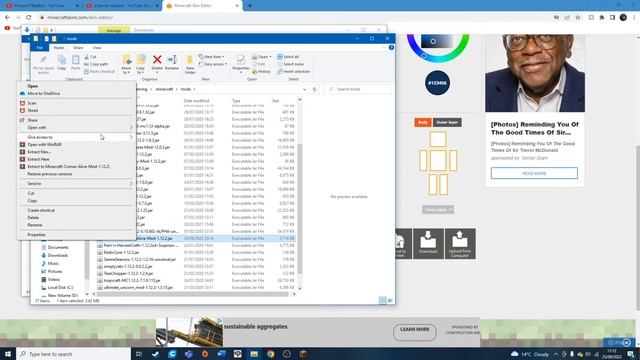The image size is (640, 360).
Task: Click the Paste icon in ribbon
Action: pos(76,63)
